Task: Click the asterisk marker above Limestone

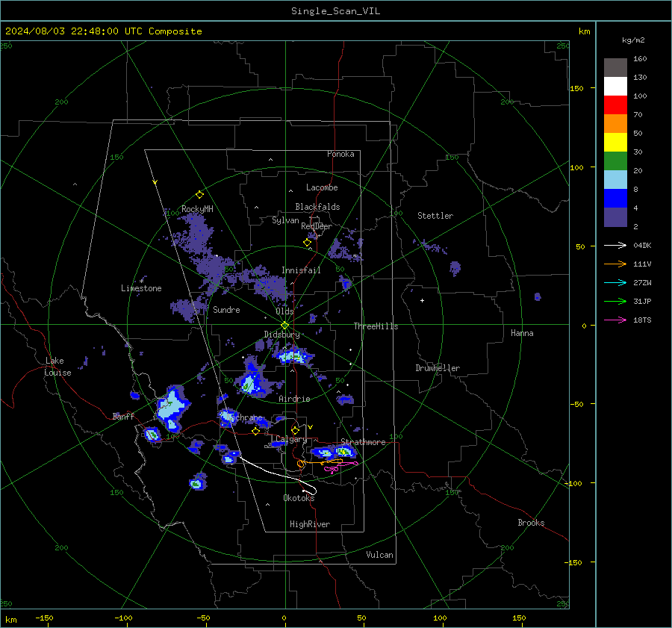Action: 142,282
